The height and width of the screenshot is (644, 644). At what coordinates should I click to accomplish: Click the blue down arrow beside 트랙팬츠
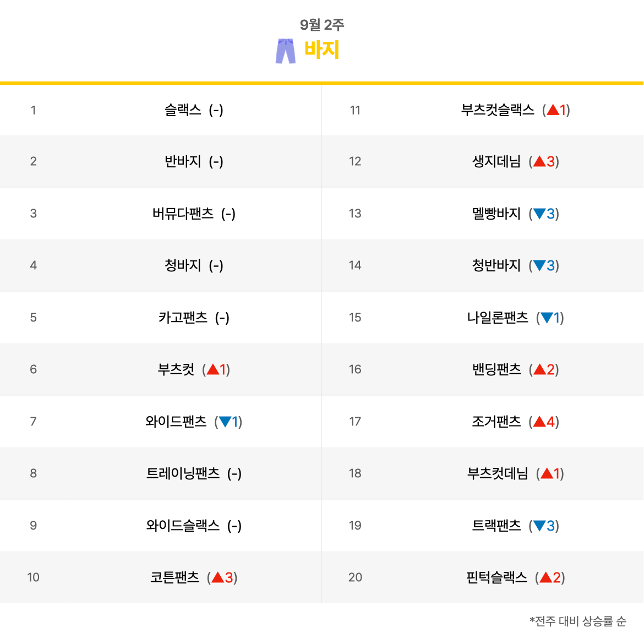[539, 525]
